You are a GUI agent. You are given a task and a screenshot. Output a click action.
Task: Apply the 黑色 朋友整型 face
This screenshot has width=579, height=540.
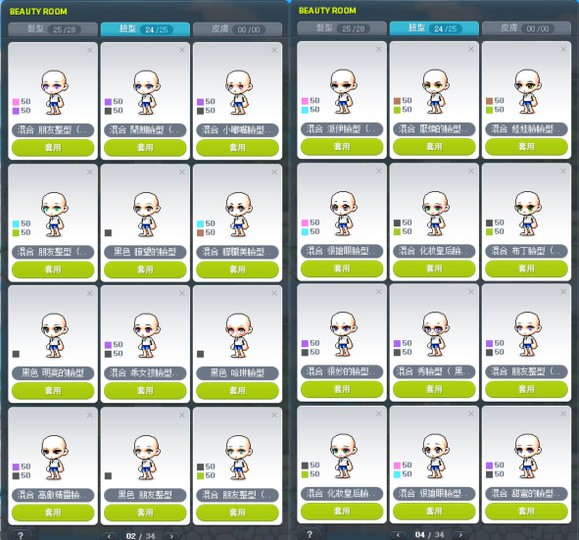pyautogui.click(x=145, y=512)
